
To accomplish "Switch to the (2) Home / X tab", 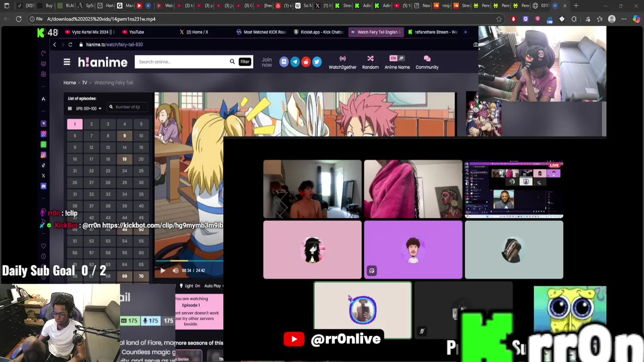I will pos(194,32).
